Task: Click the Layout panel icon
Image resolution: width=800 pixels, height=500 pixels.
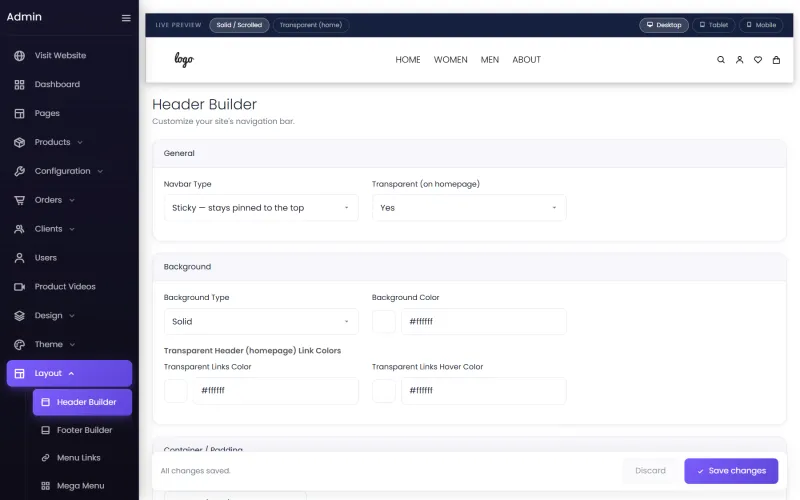Action: point(19,373)
